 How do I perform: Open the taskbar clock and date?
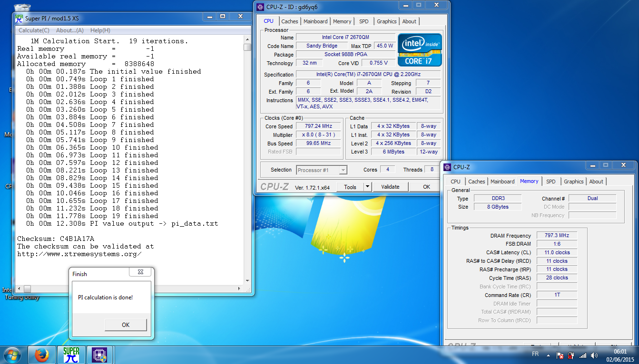point(619,355)
